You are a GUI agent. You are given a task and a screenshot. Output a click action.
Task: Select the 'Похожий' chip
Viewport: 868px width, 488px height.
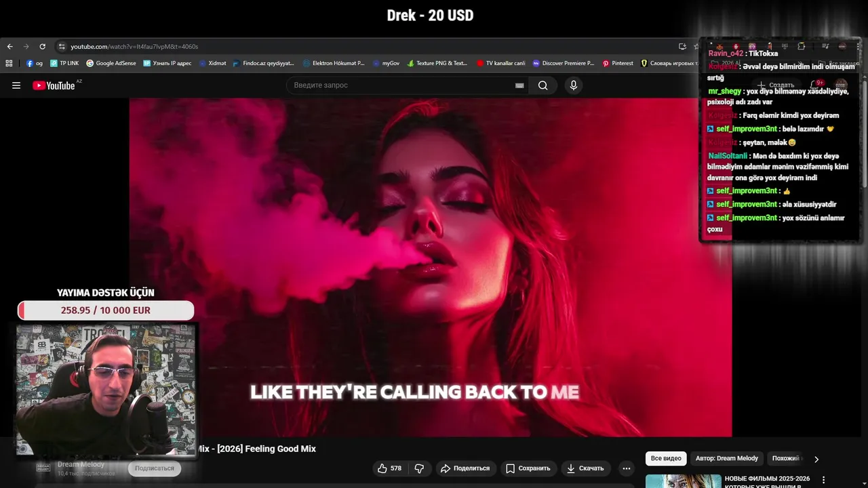(x=787, y=459)
